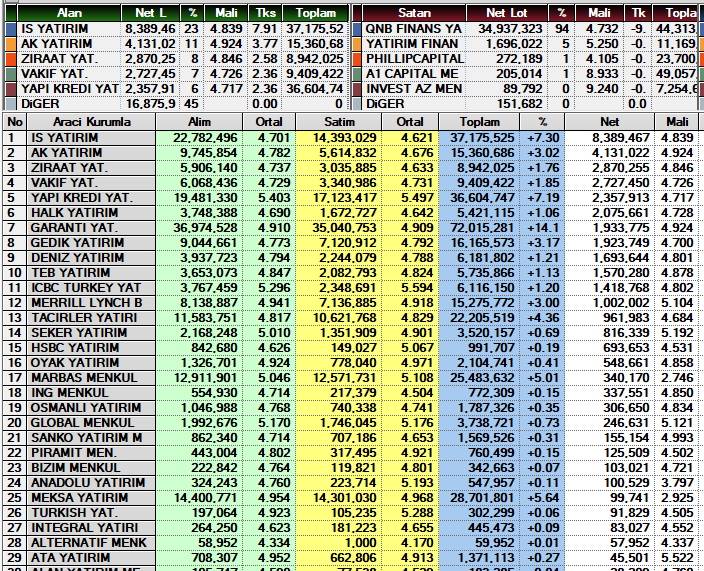This screenshot has height=571, width=704.
Task: Select the DENIZ YATIRIM broker row
Action: point(351,258)
